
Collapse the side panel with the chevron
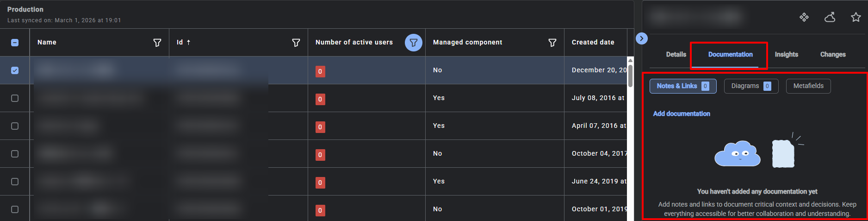point(641,38)
